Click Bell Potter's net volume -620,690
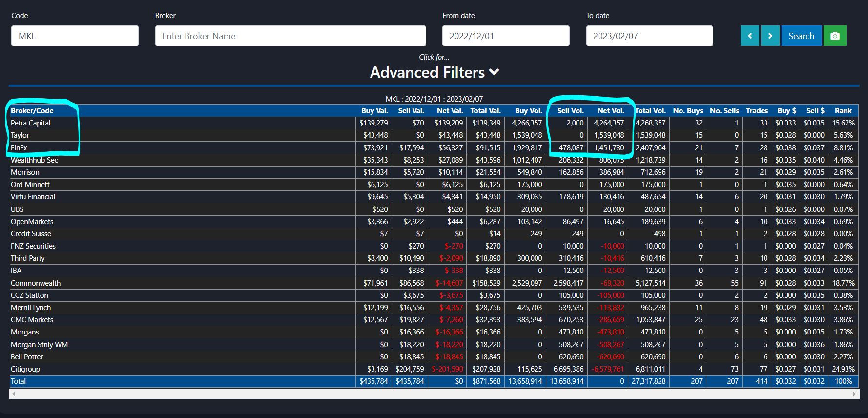The image size is (868, 418). pos(611,357)
